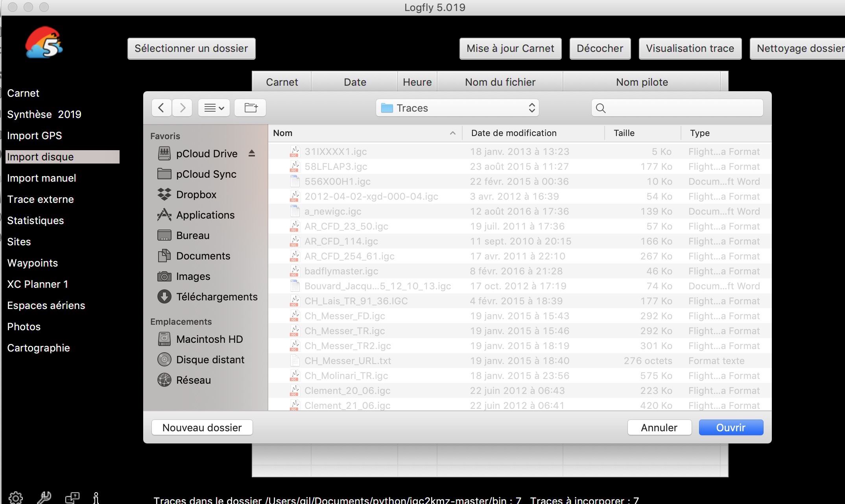Click the Date header in Logfly table
Screen dimensions: 845x504
(355, 82)
